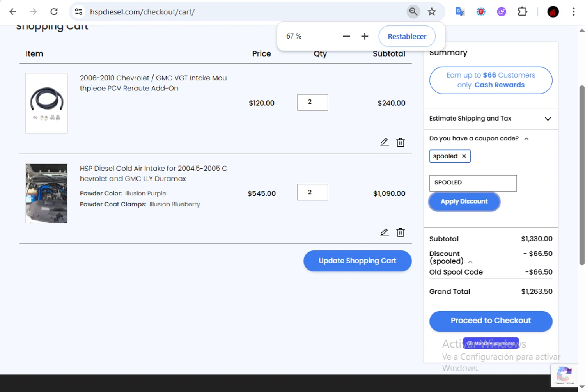Click the page vertical scrollbar thumb

pos(581,175)
